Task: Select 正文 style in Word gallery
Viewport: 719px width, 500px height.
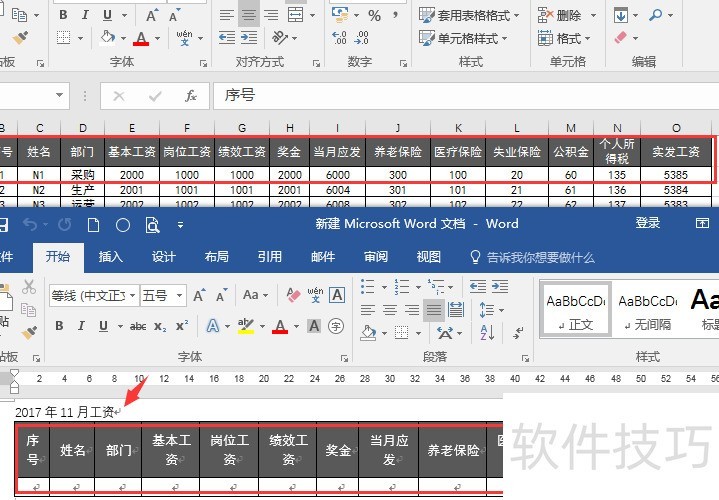Action: (x=576, y=310)
